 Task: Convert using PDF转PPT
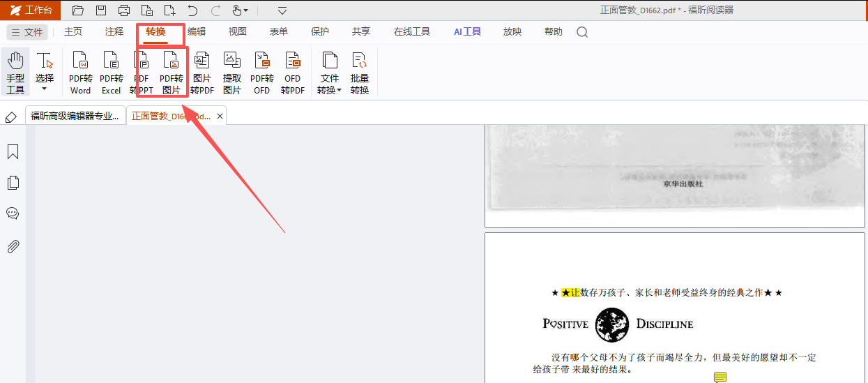(x=142, y=73)
